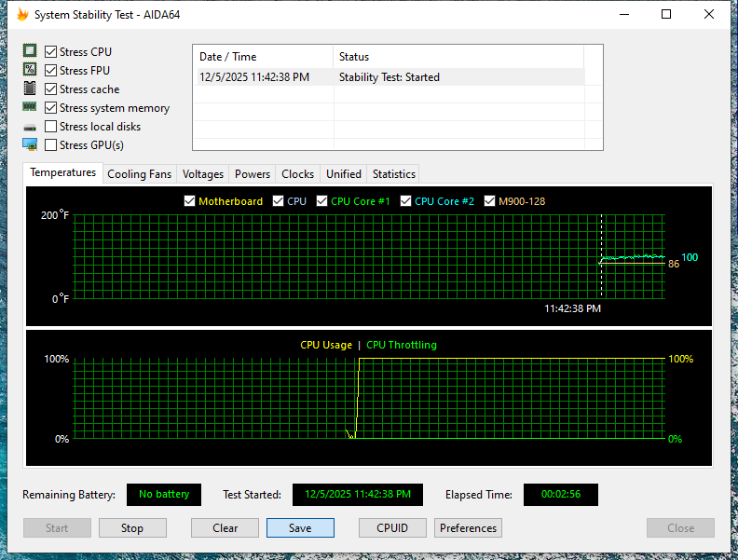Click the CPU chip icon beside Stress CPU
Viewport: 738px width, 560px height.
(30, 51)
